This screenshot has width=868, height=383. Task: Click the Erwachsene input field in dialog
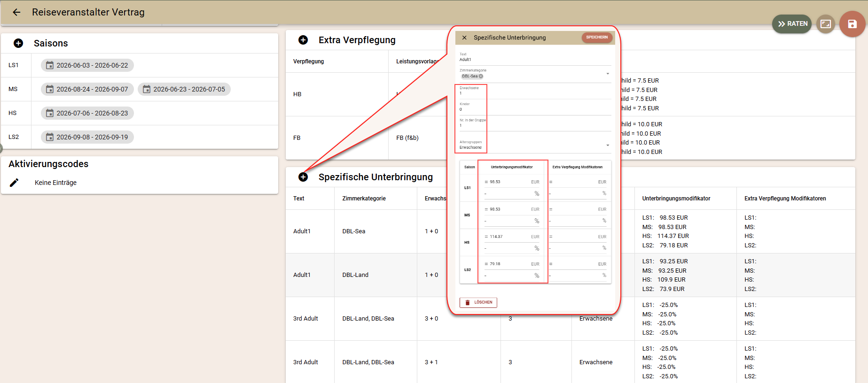pos(535,92)
